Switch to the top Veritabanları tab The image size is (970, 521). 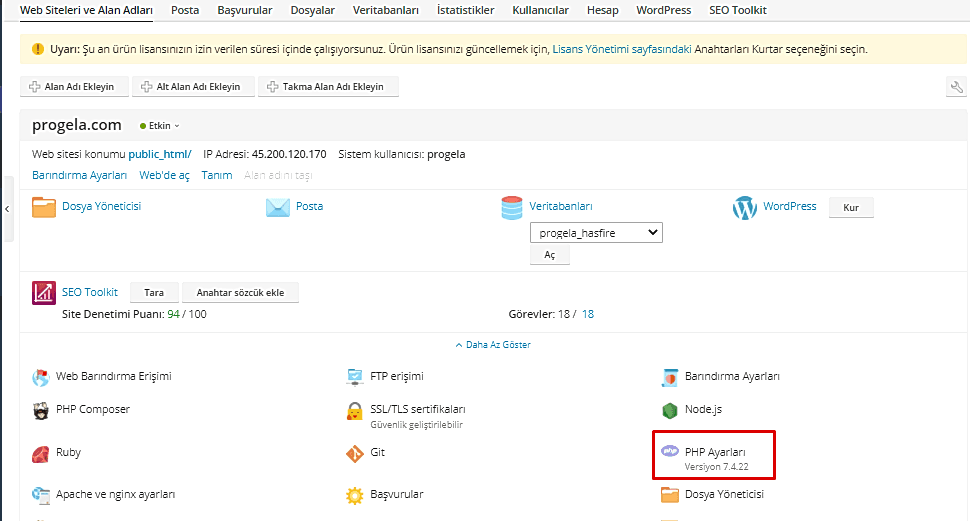(x=386, y=10)
